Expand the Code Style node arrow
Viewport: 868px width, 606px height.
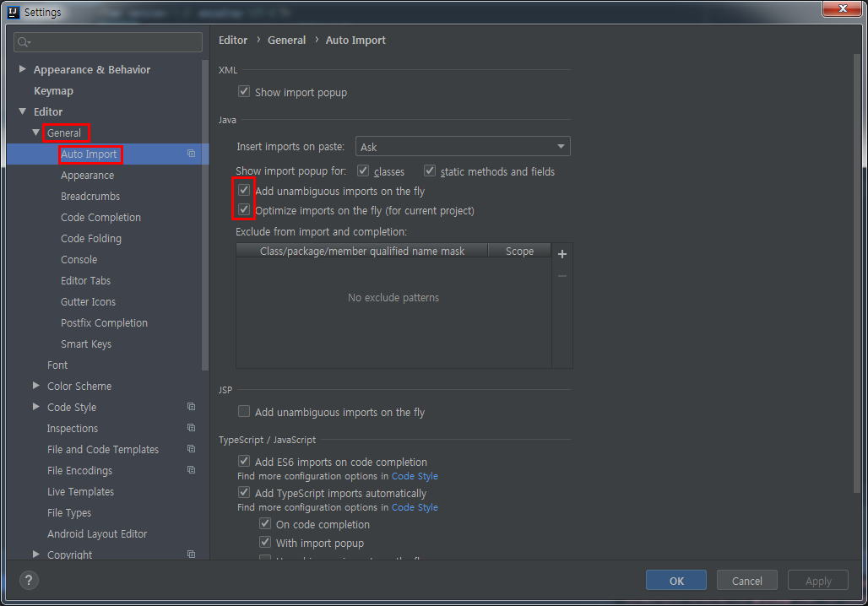pos(36,407)
